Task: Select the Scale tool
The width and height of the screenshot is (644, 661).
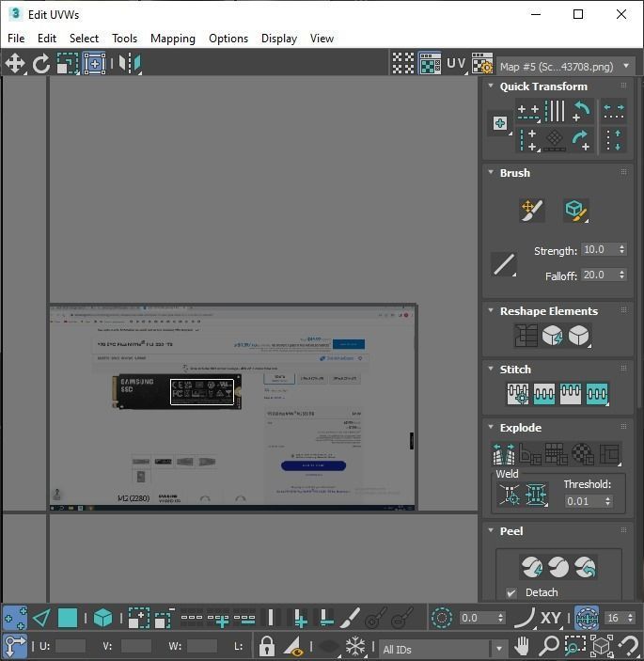Action: coord(68,64)
